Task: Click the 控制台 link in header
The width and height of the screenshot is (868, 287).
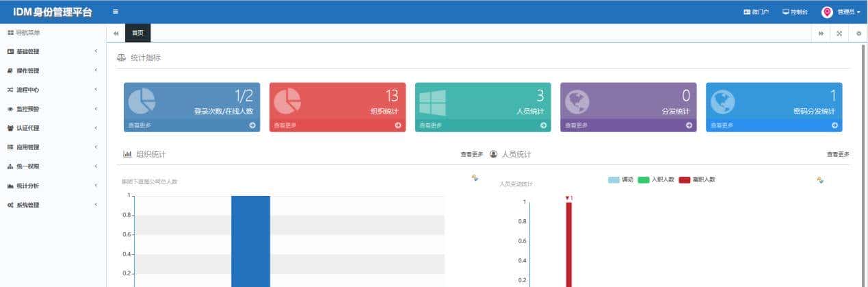Action: point(795,12)
